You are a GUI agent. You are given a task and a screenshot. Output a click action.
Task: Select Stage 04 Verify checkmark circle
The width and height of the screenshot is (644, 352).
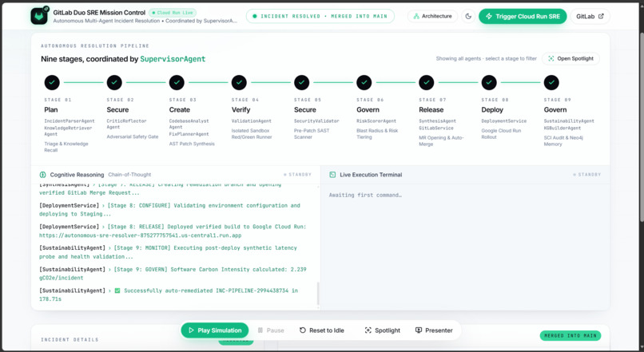239,82
